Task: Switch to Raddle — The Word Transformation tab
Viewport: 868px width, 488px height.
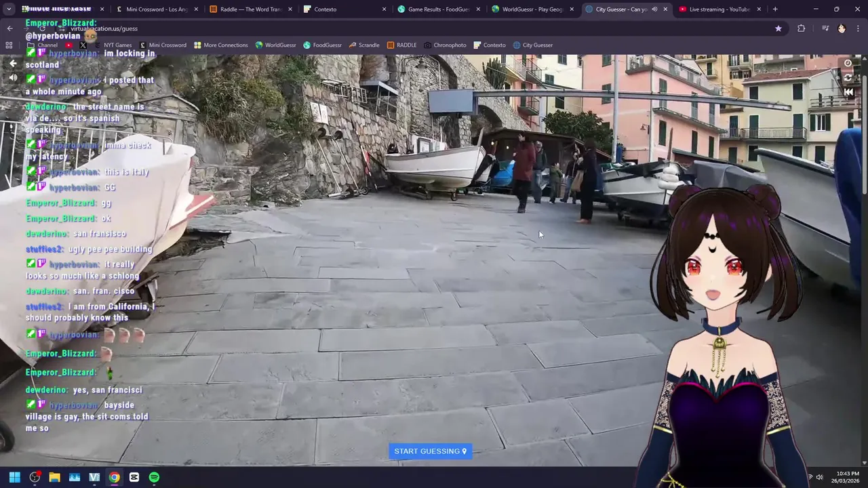Action: point(250,9)
